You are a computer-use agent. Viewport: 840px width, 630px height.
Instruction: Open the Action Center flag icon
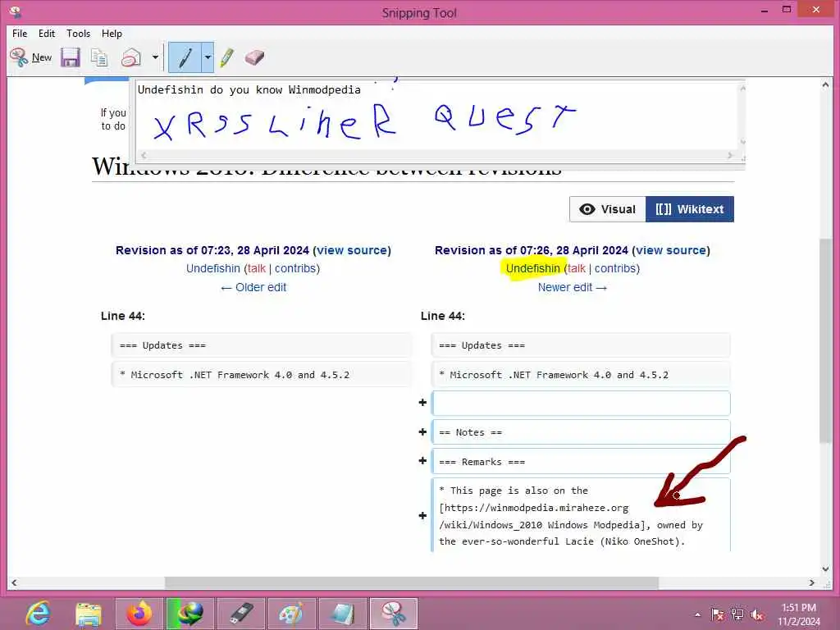coord(717,614)
